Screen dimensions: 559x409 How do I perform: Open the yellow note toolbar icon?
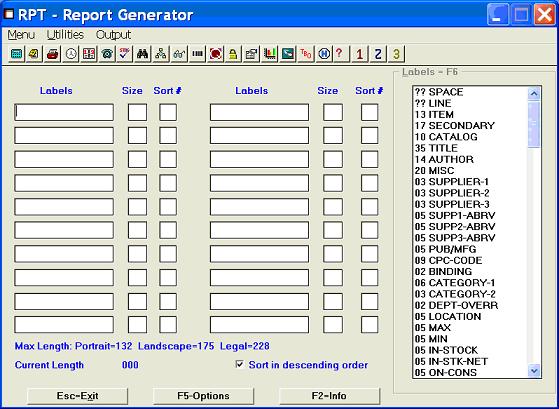pos(35,54)
